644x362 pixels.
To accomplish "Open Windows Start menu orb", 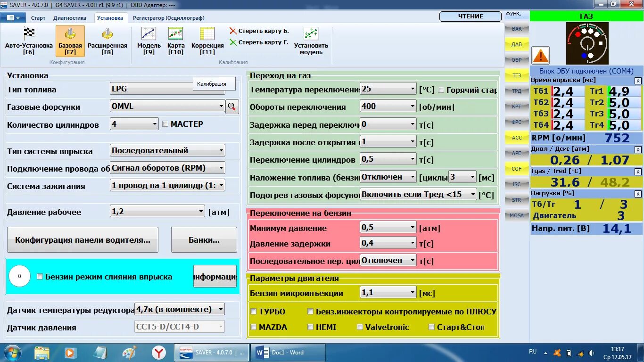I will (12, 353).
